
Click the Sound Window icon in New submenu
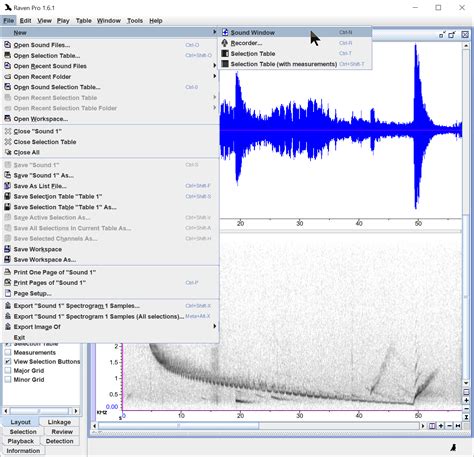(225, 32)
